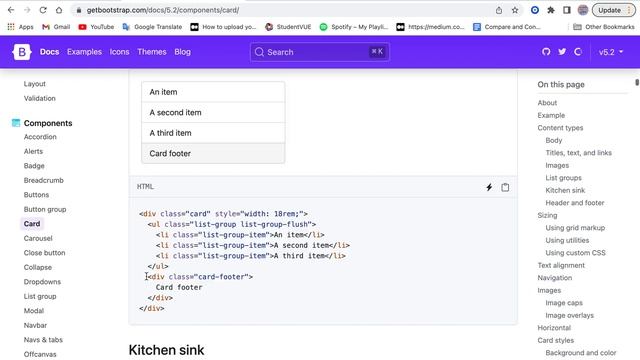Open the Docs nav item
640x360 pixels.
click(x=49, y=52)
